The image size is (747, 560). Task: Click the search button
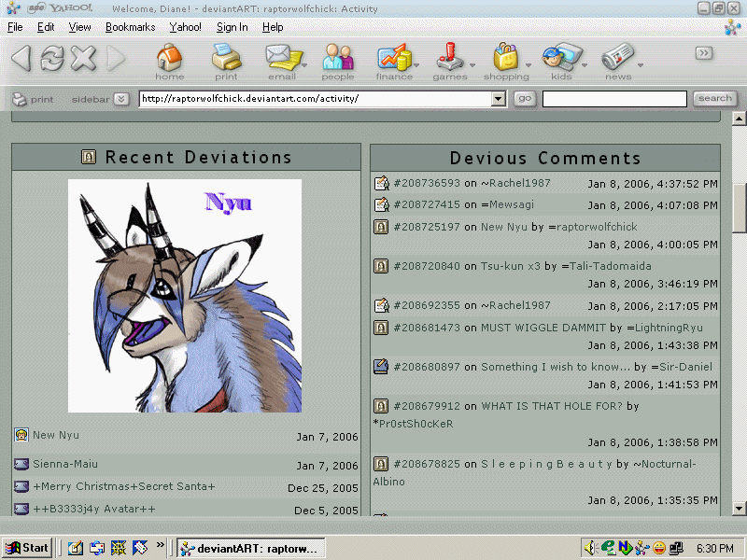pyautogui.click(x=714, y=99)
